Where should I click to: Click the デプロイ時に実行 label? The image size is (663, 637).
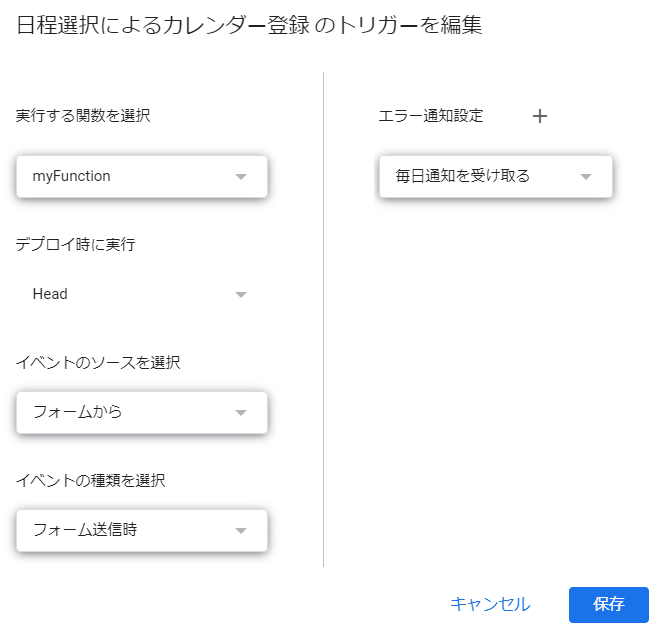click(x=76, y=245)
